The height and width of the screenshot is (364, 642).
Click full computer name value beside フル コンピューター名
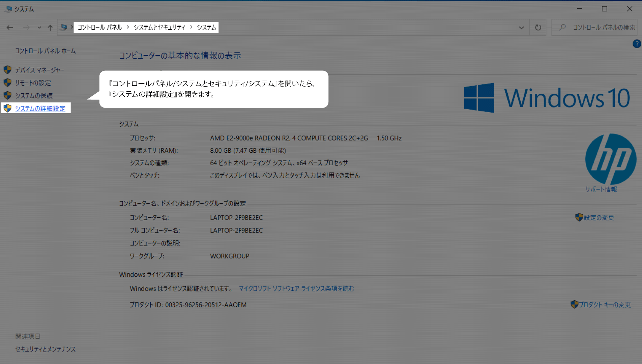tap(236, 231)
